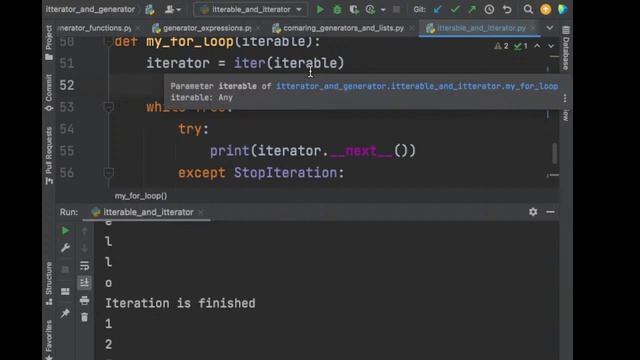
Task: Click the editor vertical scrollbar thumb
Action: click(555, 153)
